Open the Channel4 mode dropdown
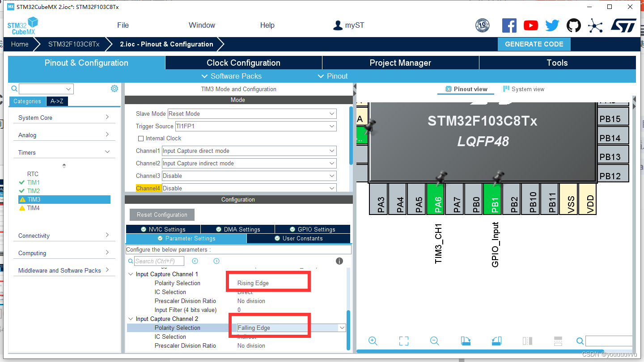This screenshot has height=362, width=644. [x=249, y=188]
